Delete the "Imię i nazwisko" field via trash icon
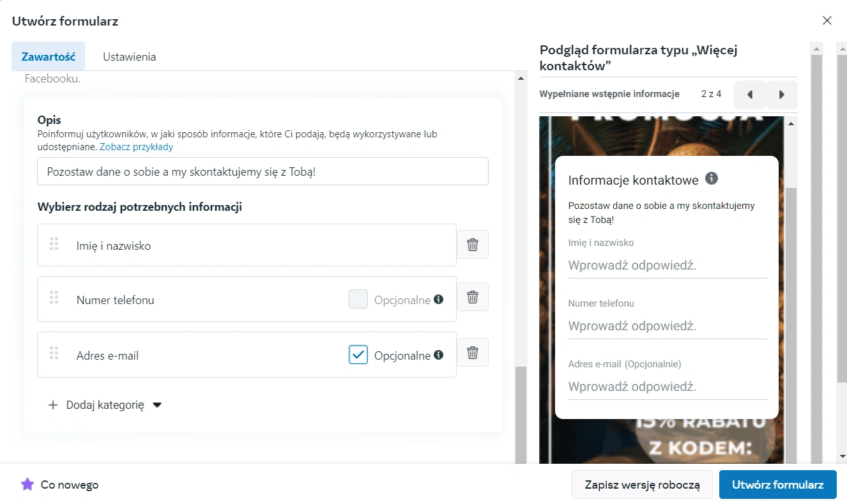 click(473, 244)
